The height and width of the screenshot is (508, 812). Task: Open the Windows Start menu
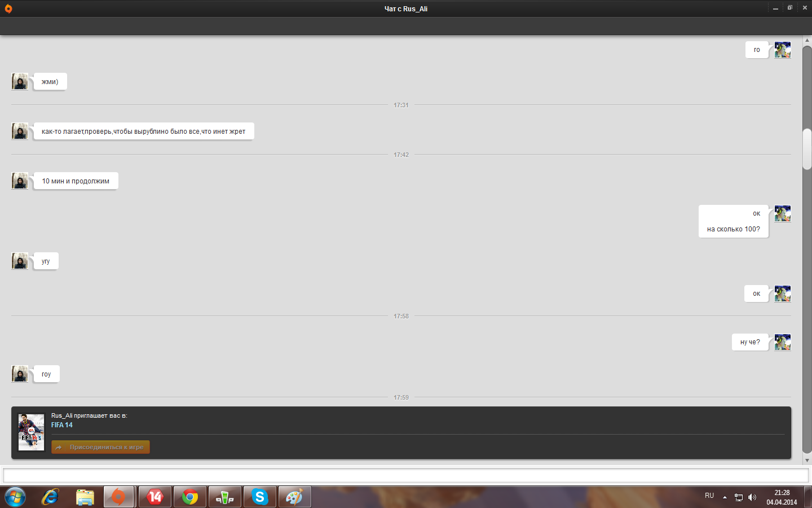click(15, 497)
